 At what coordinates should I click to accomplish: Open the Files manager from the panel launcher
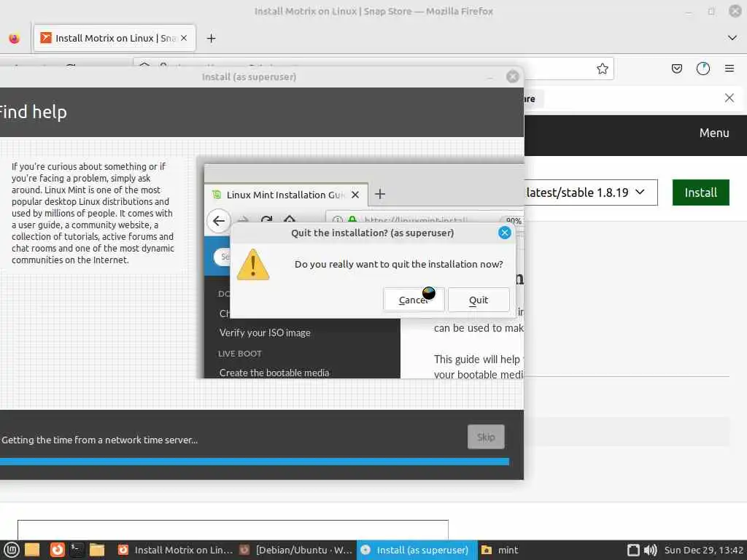tap(97, 550)
